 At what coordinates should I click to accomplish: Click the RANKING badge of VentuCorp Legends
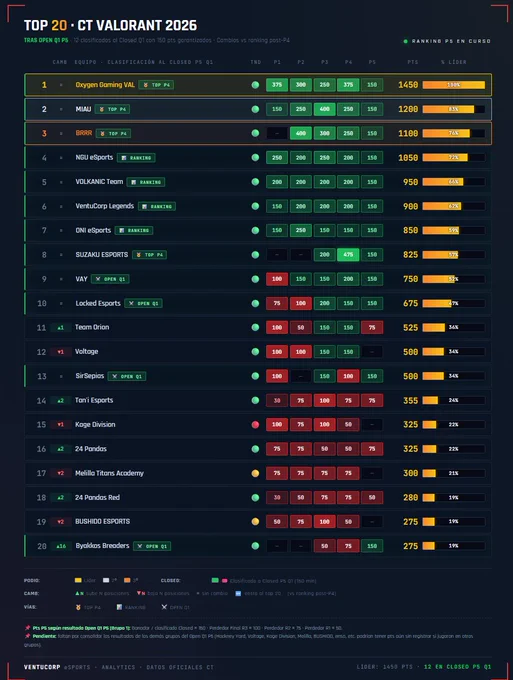[x=157, y=206]
